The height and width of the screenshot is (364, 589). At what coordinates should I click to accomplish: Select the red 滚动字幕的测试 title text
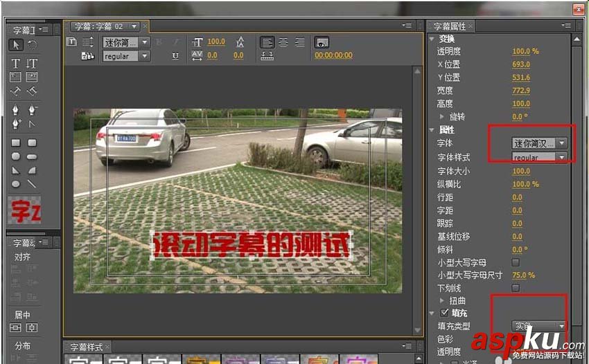(252, 245)
